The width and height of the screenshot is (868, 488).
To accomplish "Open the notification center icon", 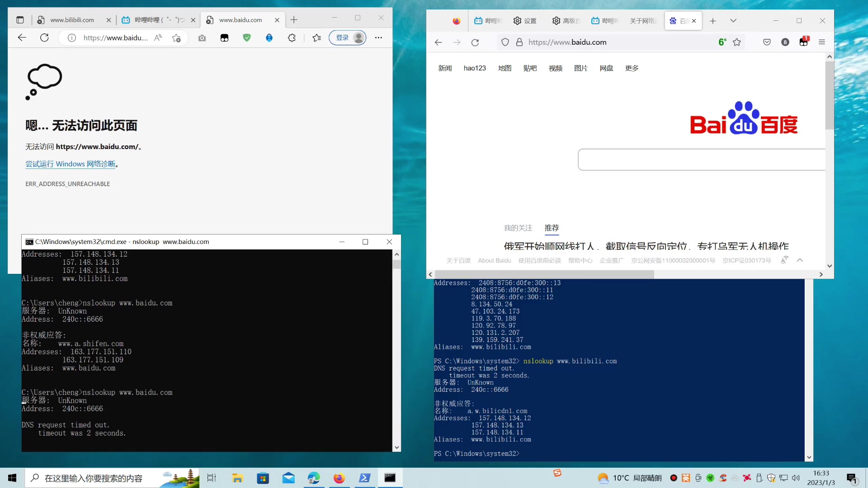I will coord(852,478).
